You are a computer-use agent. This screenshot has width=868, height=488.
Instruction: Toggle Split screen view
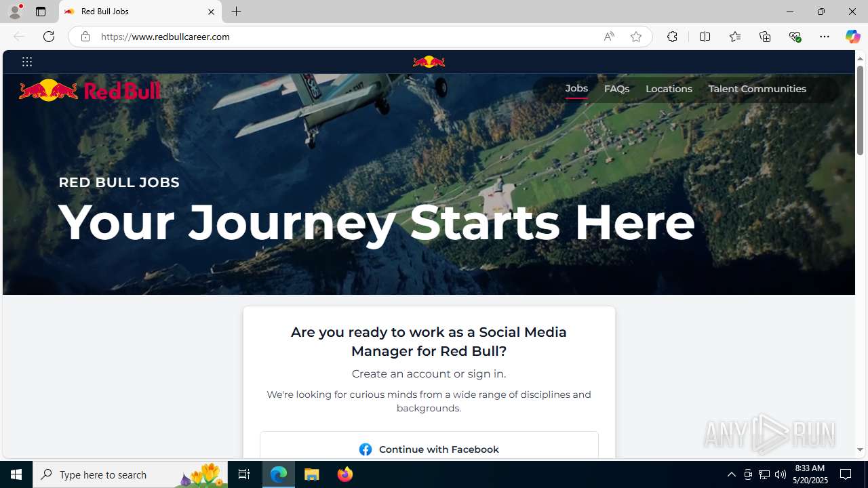(705, 37)
